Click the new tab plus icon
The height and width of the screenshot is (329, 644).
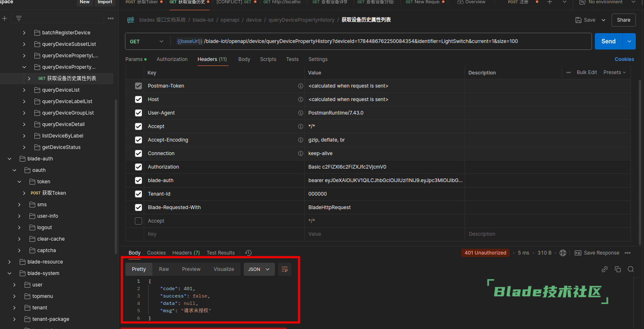(550, 2)
